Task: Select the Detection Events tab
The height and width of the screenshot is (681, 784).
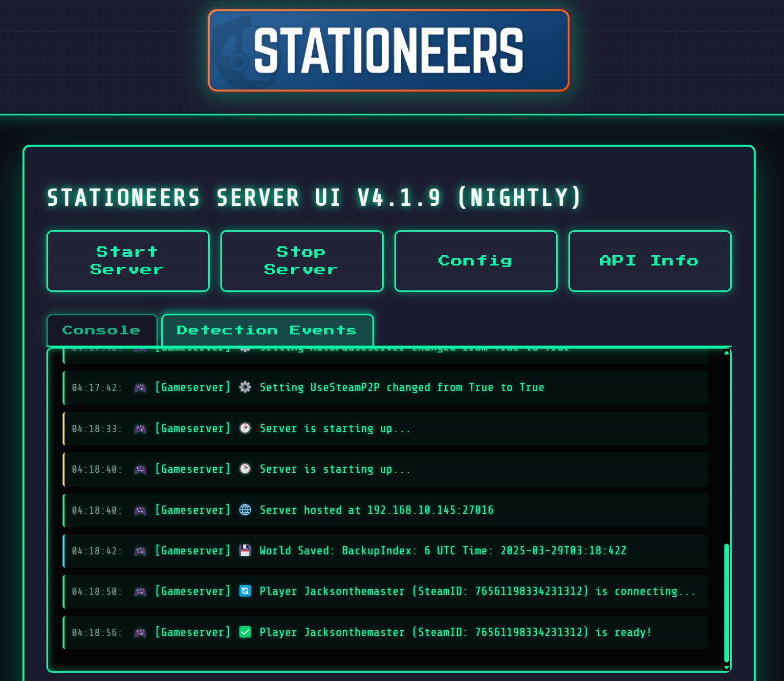Action: pyautogui.click(x=266, y=330)
